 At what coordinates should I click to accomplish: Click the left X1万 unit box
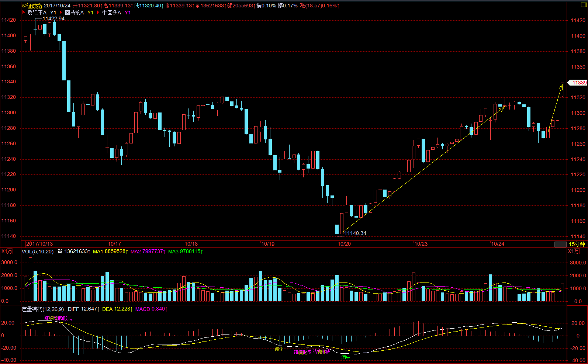tap(7, 251)
